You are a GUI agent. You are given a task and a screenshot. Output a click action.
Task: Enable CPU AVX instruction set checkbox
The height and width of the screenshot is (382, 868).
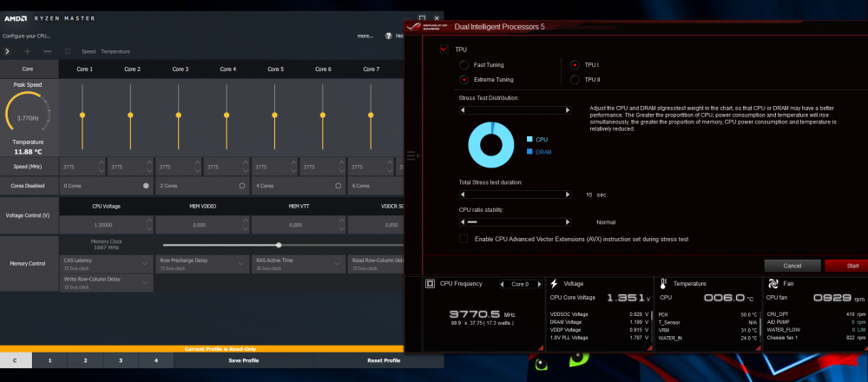coord(464,239)
